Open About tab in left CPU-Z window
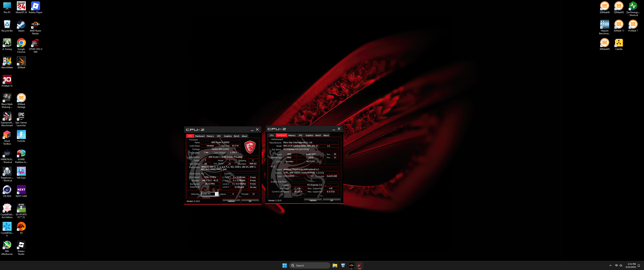 (244, 136)
